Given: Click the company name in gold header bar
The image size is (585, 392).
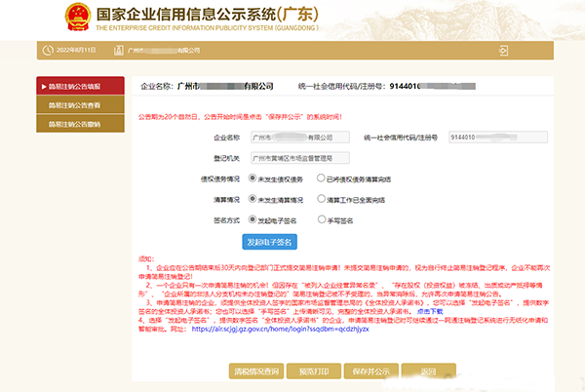Looking at the screenshot, I should [164, 51].
